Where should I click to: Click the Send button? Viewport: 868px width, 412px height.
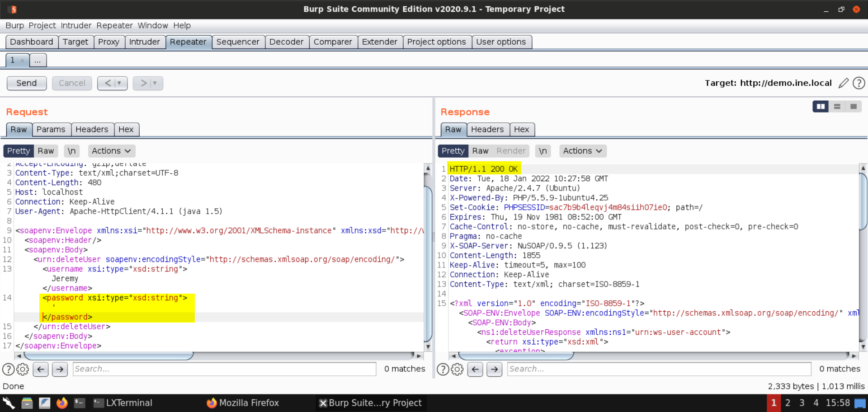pyautogui.click(x=27, y=83)
